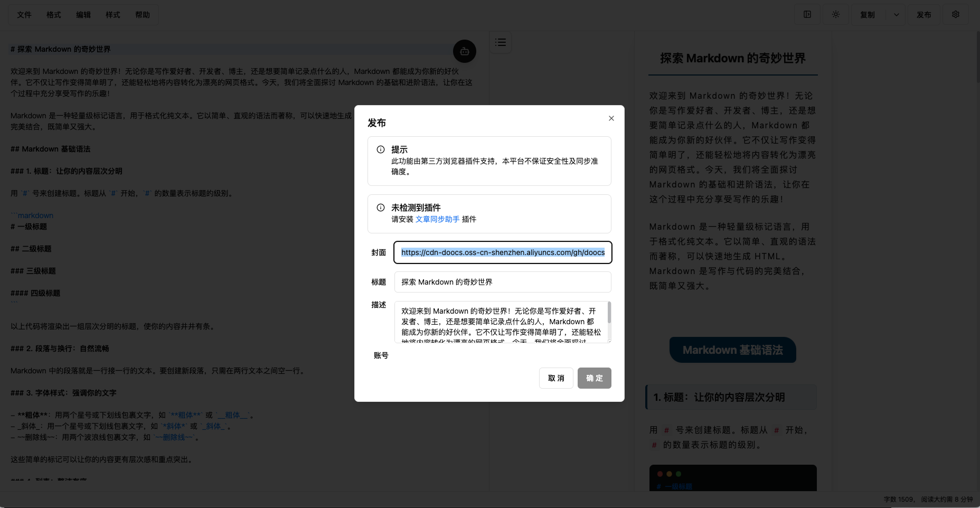
Task: Close the 发布 dialog
Action: coord(611,118)
